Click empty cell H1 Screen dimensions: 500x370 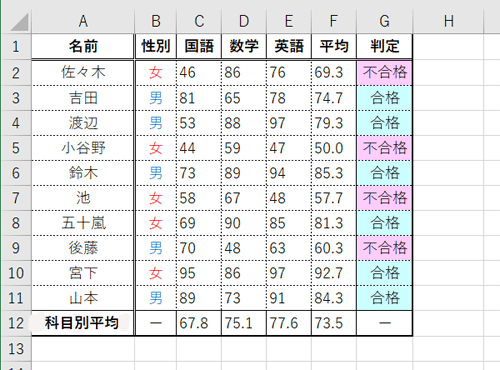(x=448, y=46)
